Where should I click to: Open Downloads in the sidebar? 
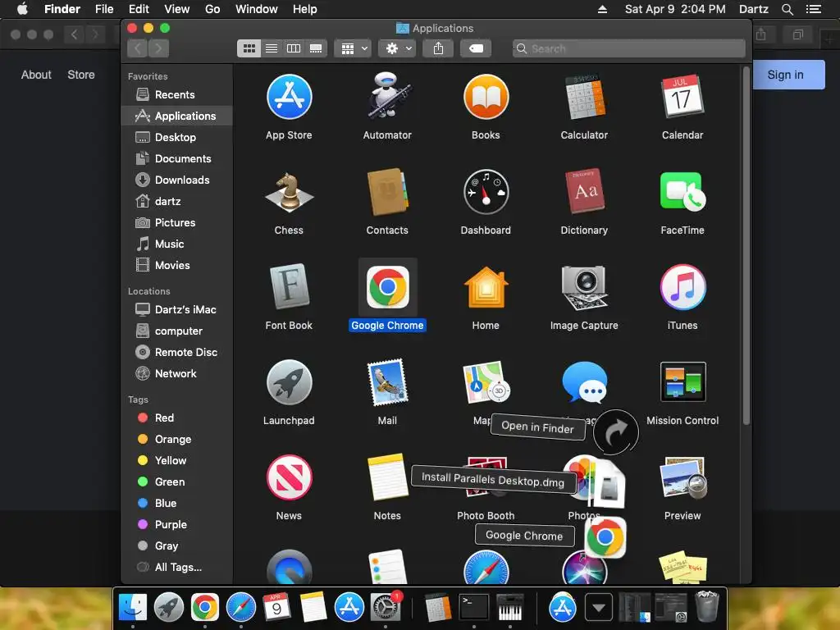[177, 180]
